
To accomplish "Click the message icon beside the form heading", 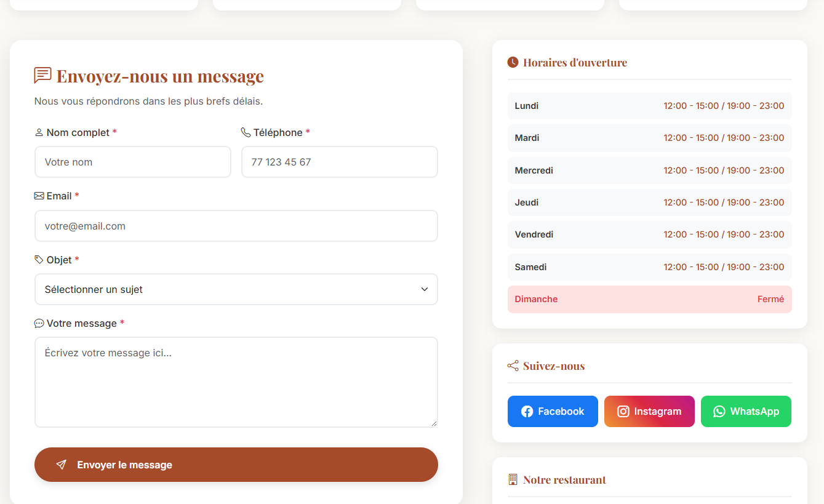I will pos(42,76).
